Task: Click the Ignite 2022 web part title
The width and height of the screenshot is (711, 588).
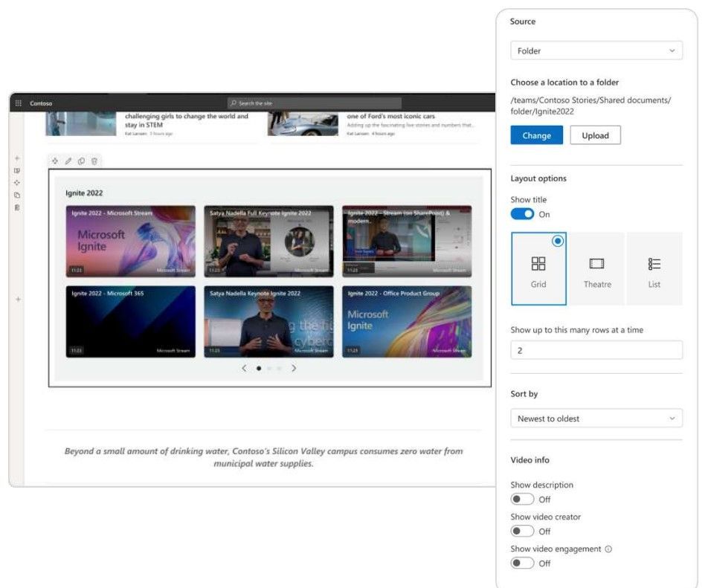Action: point(84,193)
